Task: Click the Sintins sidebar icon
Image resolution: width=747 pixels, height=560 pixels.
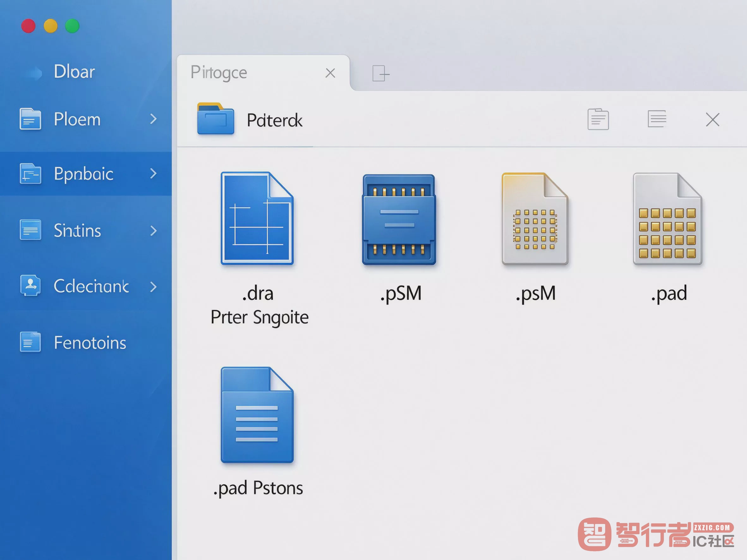Action: point(30,230)
